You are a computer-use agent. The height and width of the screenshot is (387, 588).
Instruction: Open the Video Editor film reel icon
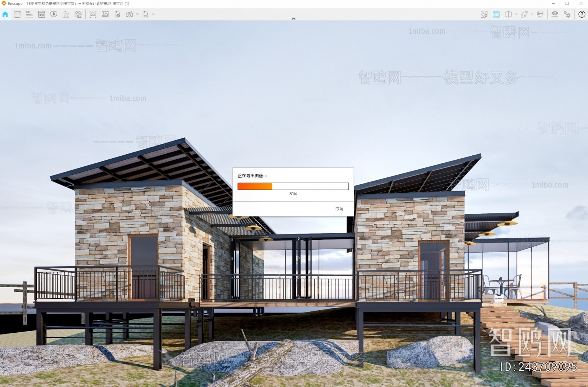coord(78,14)
